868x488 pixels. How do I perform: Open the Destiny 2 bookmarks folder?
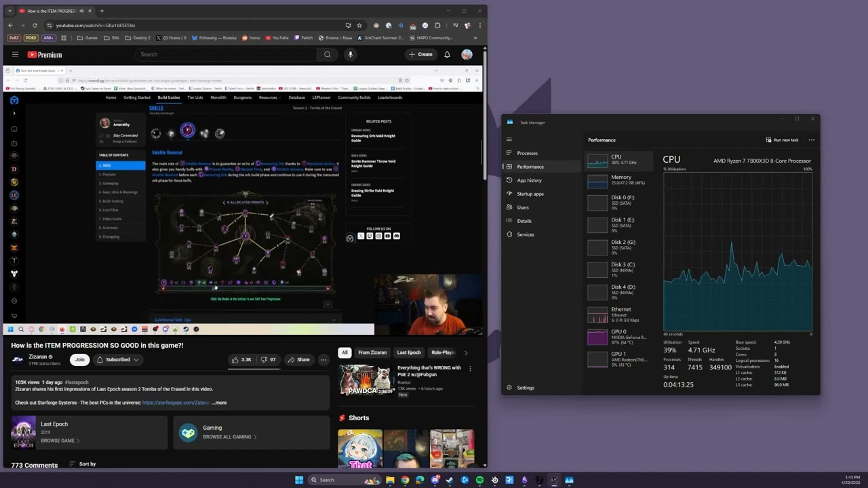(x=138, y=38)
